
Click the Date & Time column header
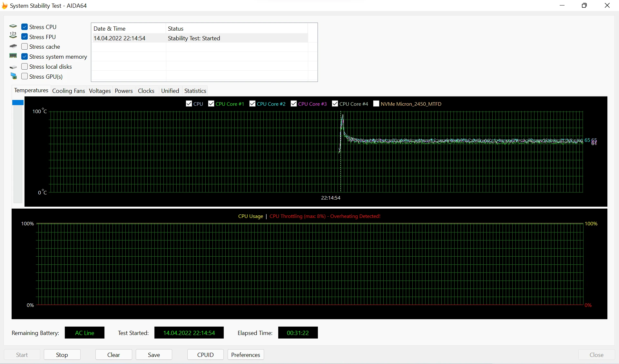[128, 28]
